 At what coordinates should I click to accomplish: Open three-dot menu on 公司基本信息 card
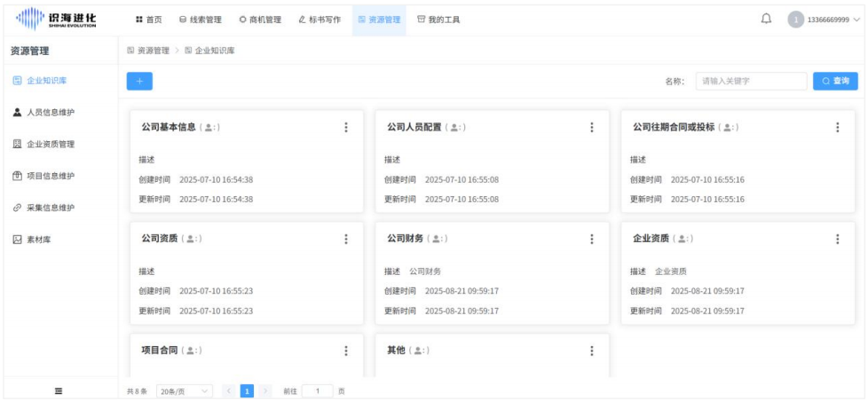coord(346,128)
